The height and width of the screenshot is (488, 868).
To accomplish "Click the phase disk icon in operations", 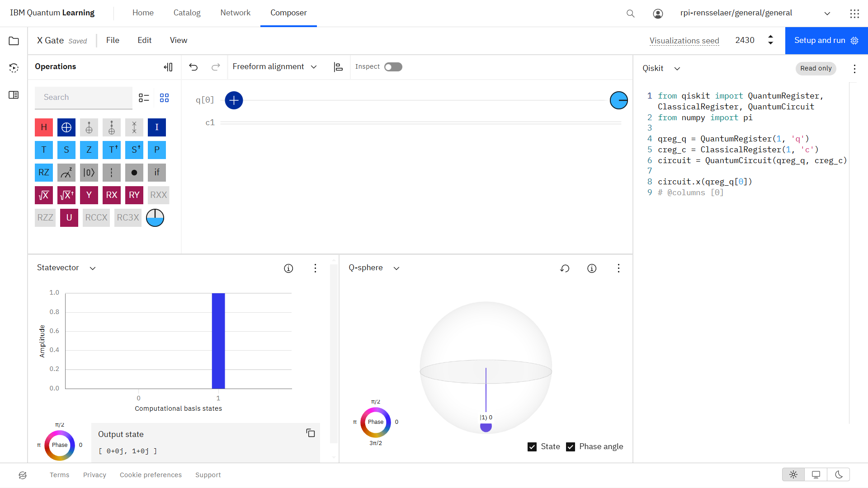I will (x=155, y=218).
